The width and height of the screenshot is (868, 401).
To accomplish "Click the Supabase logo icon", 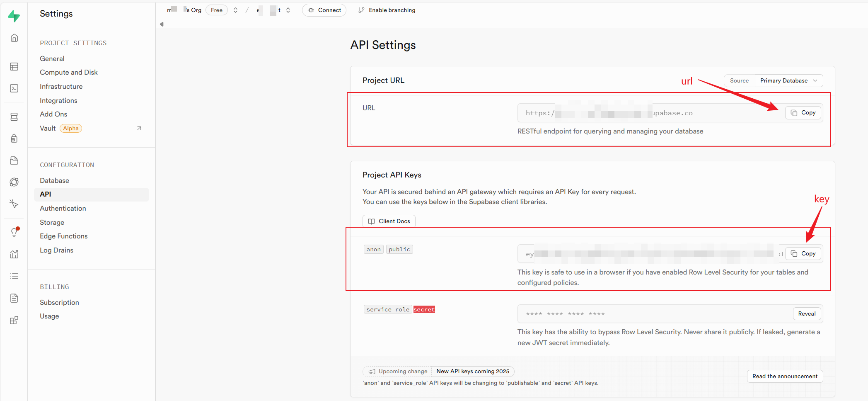I will click(x=14, y=16).
